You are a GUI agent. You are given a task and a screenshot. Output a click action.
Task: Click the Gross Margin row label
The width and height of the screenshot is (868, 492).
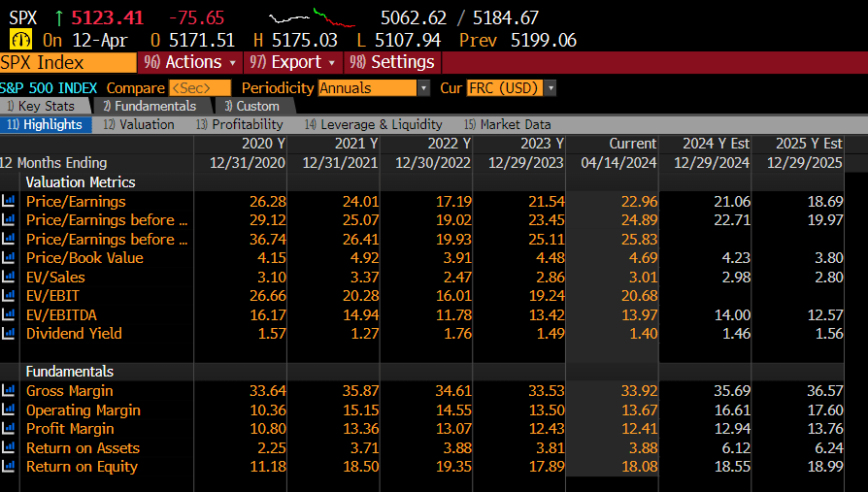point(70,391)
